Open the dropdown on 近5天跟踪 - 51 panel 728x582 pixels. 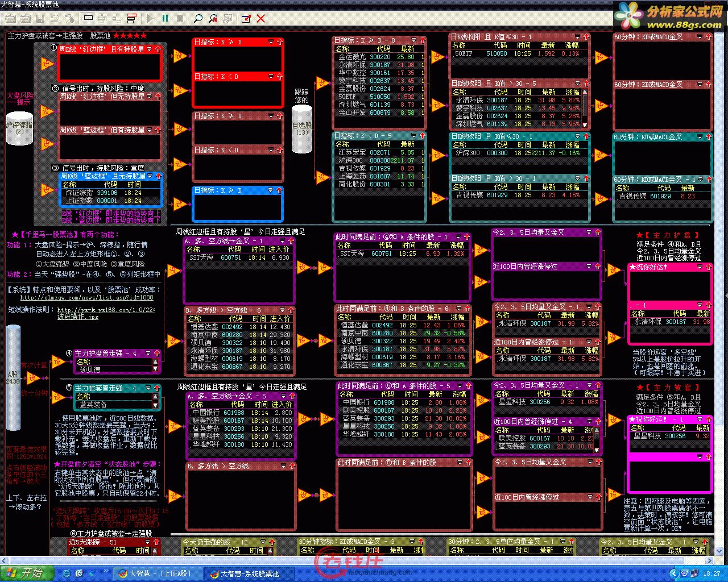[x=147, y=542]
